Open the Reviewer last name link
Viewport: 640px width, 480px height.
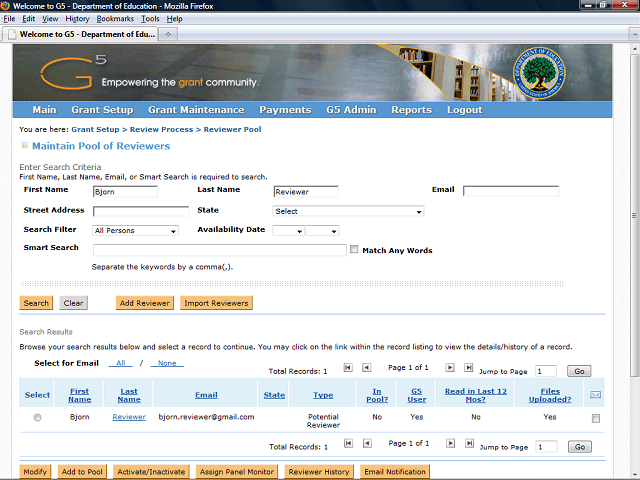pos(129,417)
